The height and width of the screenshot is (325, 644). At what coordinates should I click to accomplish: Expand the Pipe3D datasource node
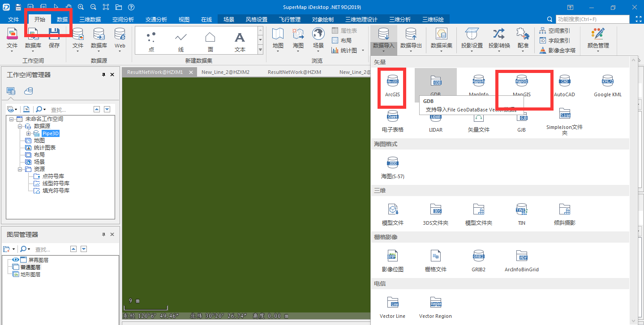tap(29, 133)
